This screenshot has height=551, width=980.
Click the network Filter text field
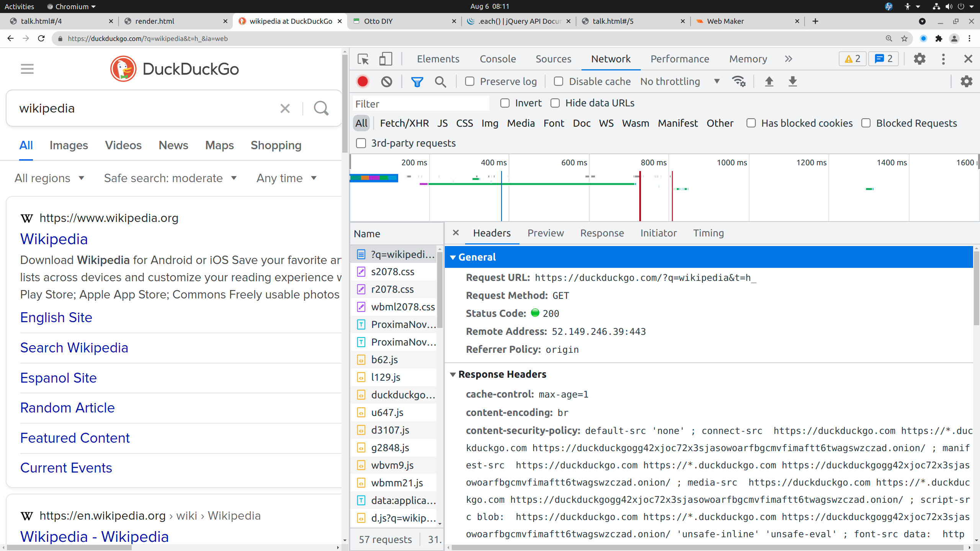[420, 104]
